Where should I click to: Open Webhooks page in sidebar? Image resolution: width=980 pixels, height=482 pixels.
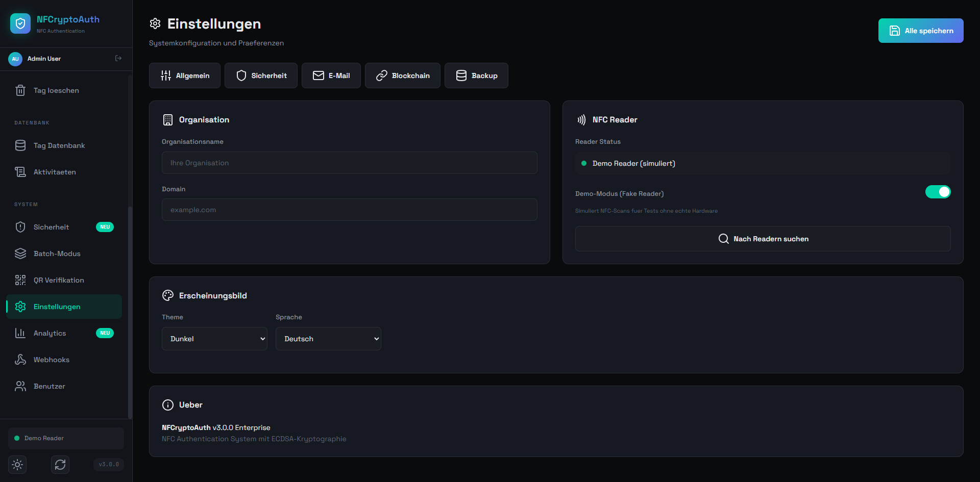51,360
